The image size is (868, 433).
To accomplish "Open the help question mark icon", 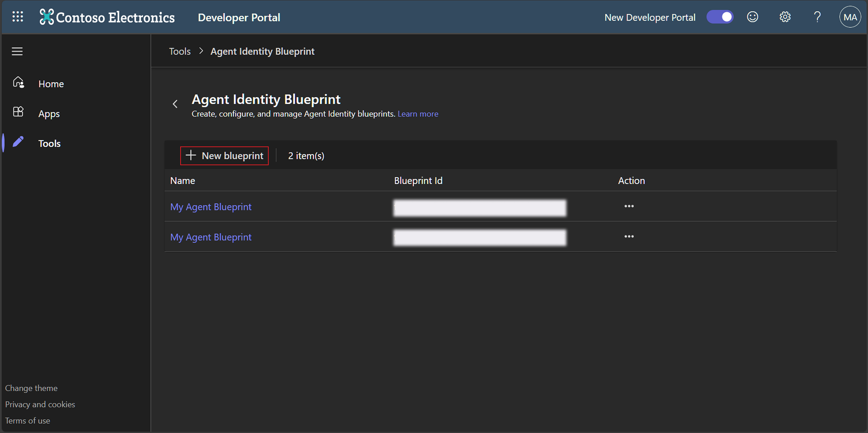I will click(817, 17).
